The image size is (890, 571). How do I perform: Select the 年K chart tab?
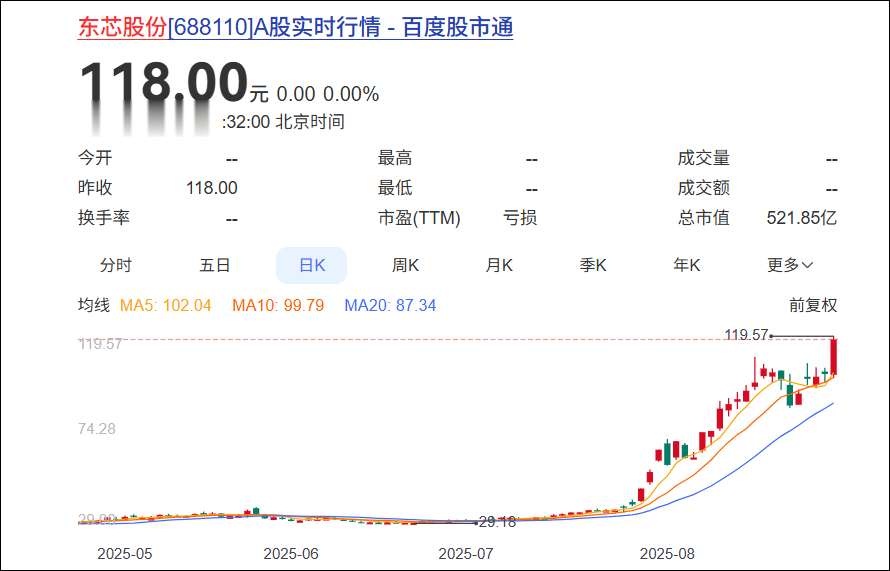pos(686,265)
